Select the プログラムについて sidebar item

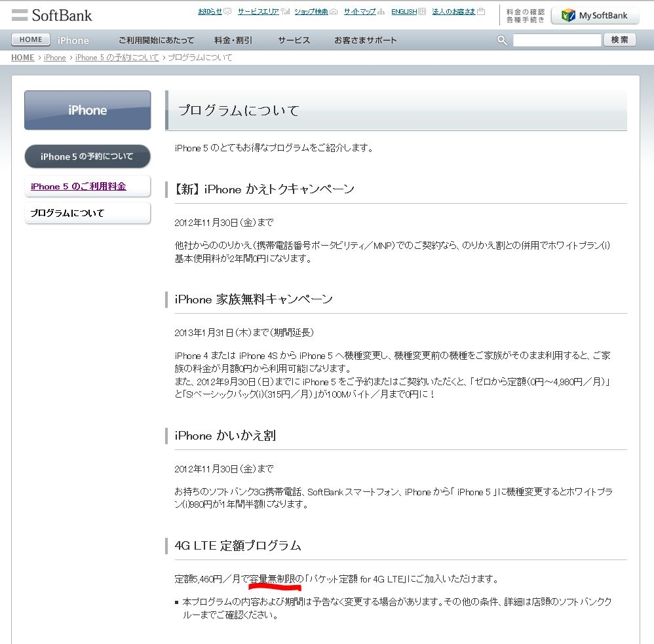click(88, 213)
